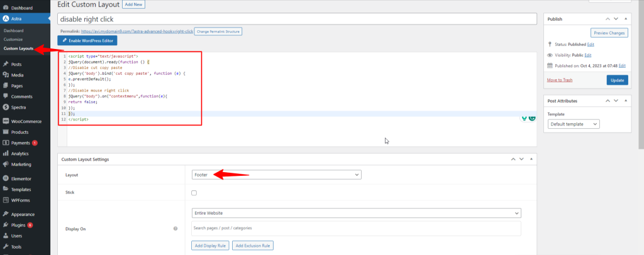Open the Layout dropdown showing Footer
This screenshot has width=644, height=255.
(277, 175)
